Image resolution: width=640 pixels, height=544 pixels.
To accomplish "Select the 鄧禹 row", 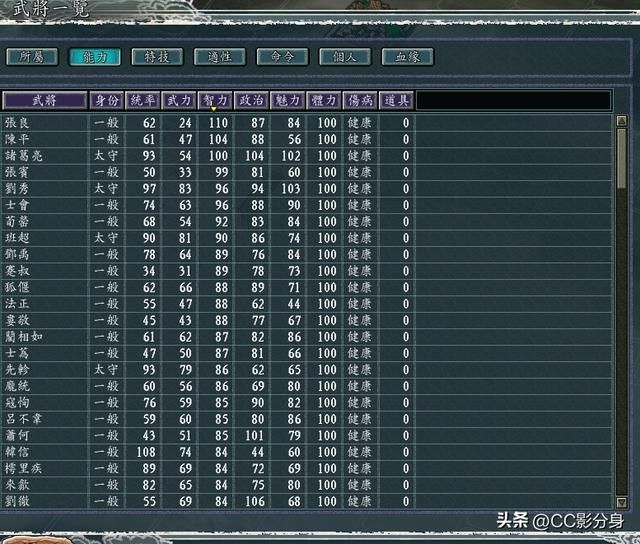I will click(306, 254).
